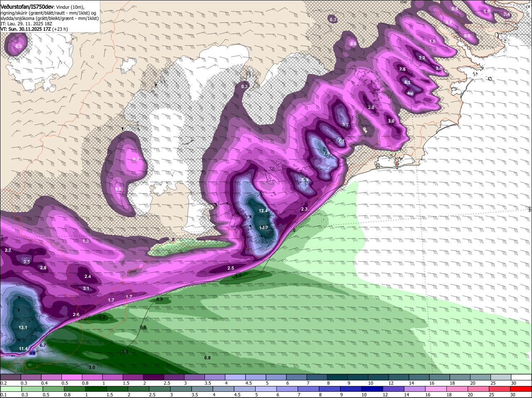The width and height of the screenshot is (532, 398).
Task: Click the red rain legend swatch labeled 30
Action: (522, 389)
